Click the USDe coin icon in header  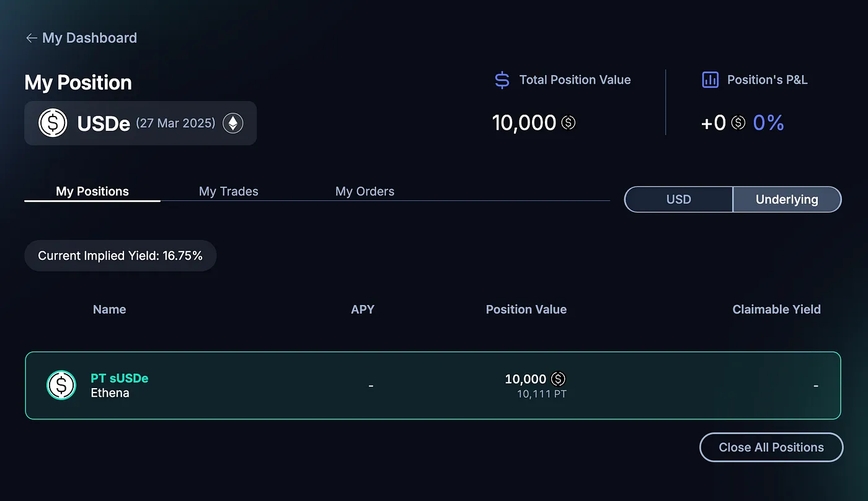(53, 123)
